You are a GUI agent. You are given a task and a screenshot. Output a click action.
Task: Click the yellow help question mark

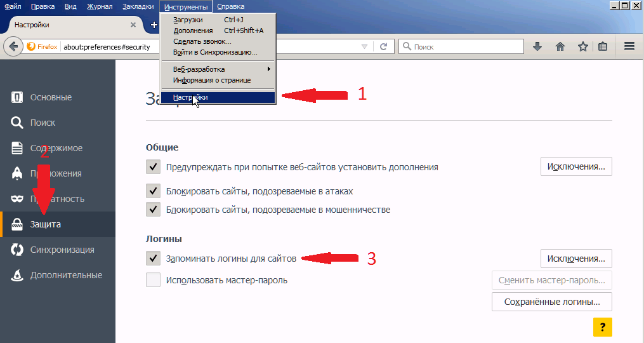602,326
